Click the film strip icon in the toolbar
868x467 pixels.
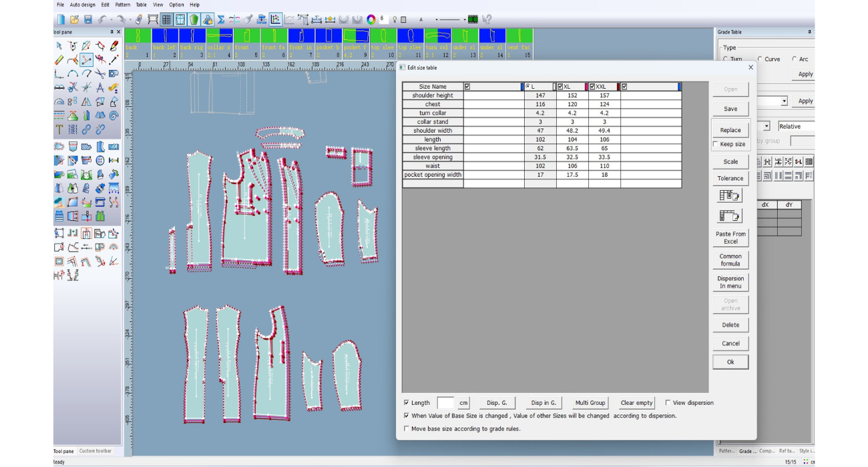pyautogui.click(x=473, y=19)
